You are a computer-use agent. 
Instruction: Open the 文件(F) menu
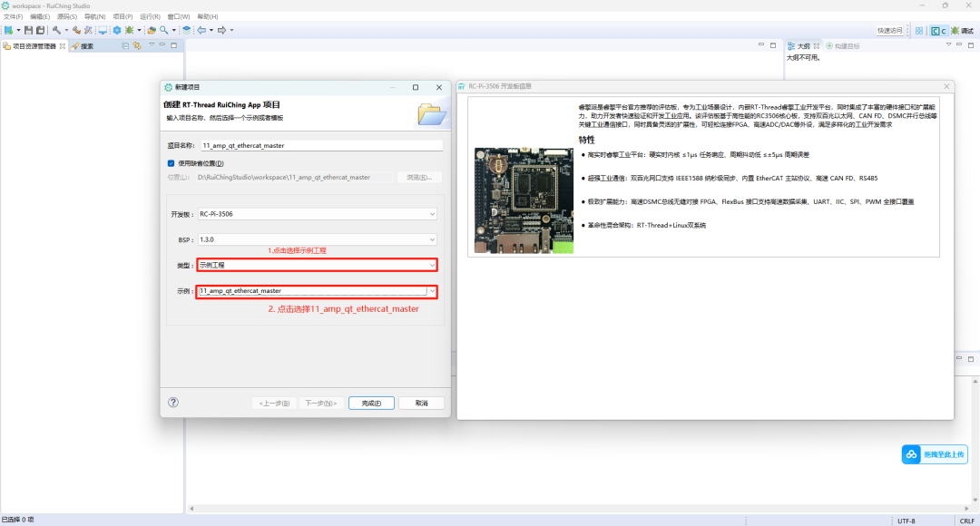click(x=13, y=17)
